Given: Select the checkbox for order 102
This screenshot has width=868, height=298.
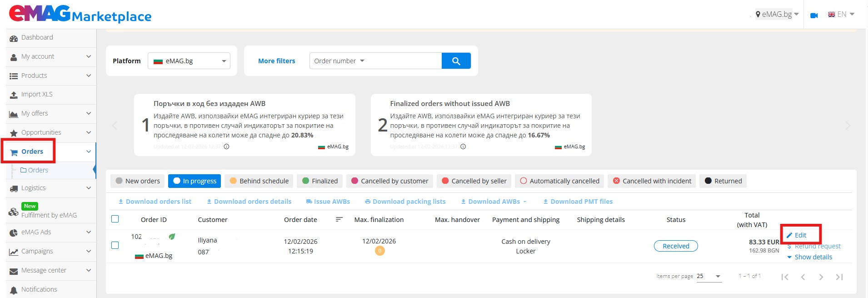Looking at the screenshot, I should pyautogui.click(x=115, y=245).
